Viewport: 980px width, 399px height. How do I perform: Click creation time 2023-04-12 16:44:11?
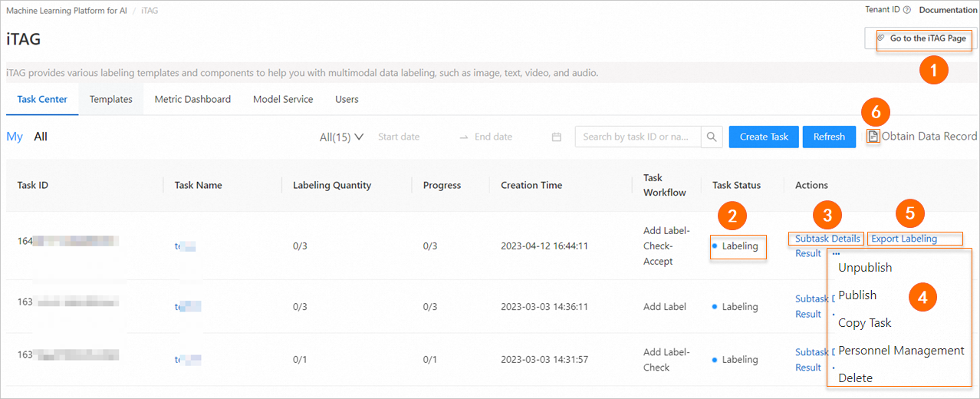coord(544,246)
